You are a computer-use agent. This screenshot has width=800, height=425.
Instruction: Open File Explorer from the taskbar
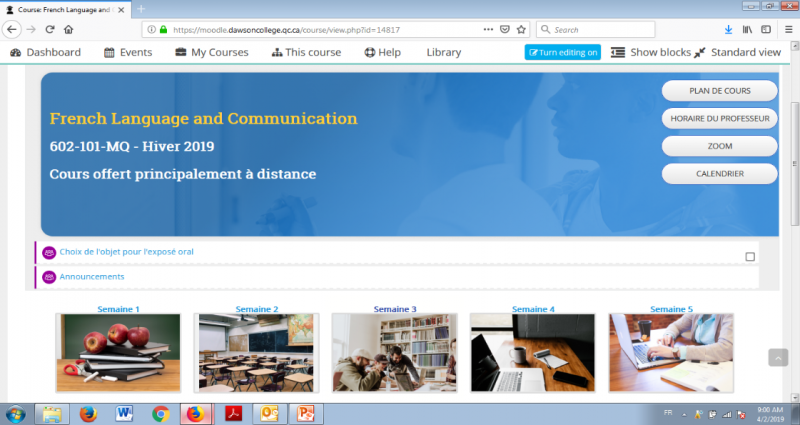coord(52,414)
